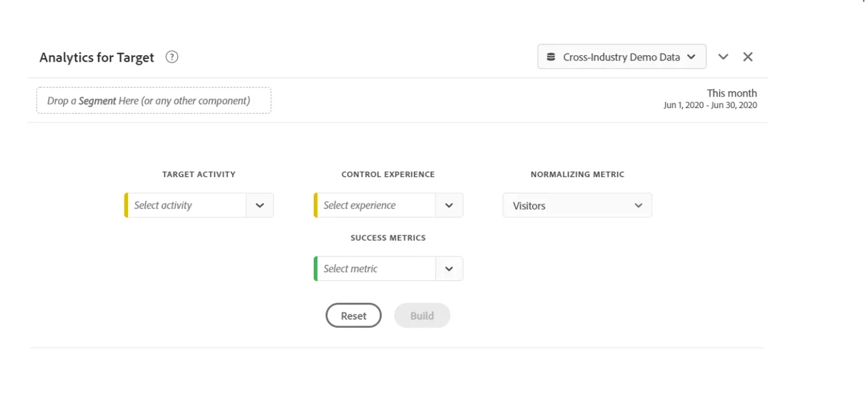This screenshot has height=394, width=868.
Task: Click the Select metric input field
Action: [376, 269]
